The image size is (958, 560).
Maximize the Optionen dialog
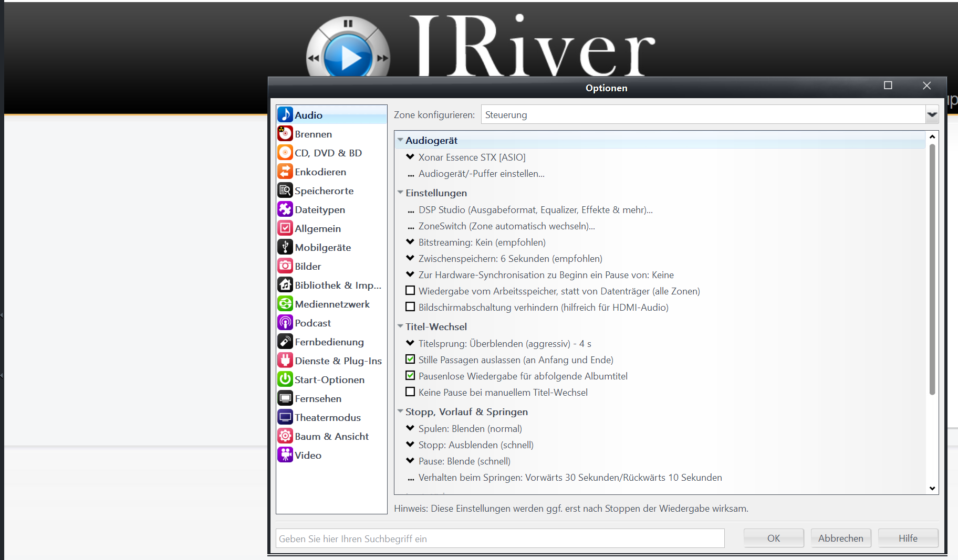coord(888,86)
